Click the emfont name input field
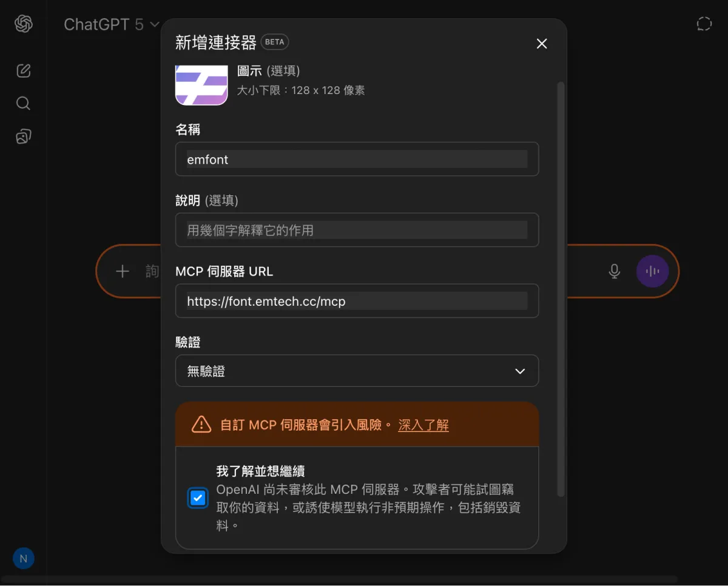Viewport: 728px width, 586px height. pos(357,159)
